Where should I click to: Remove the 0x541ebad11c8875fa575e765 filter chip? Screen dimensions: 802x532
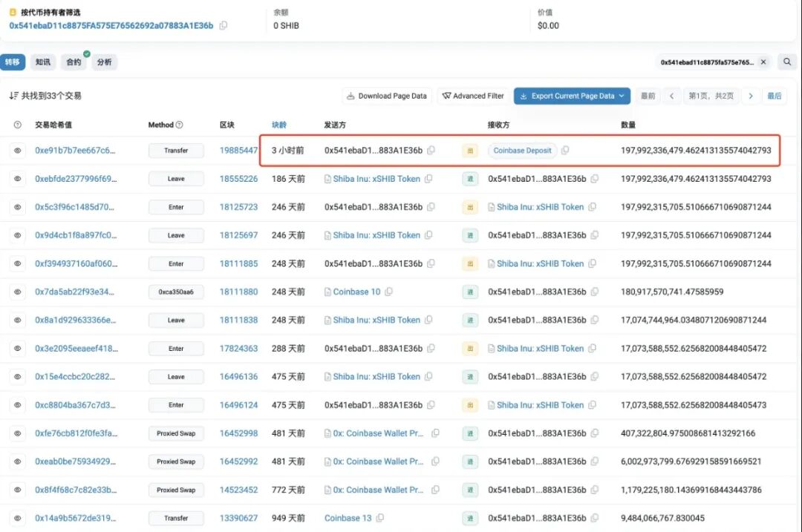click(x=763, y=62)
